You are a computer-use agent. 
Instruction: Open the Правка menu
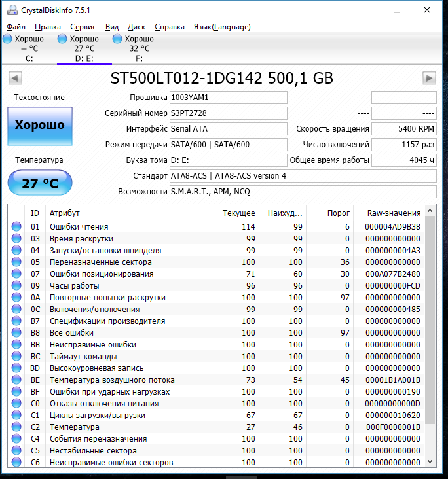pos(48,27)
